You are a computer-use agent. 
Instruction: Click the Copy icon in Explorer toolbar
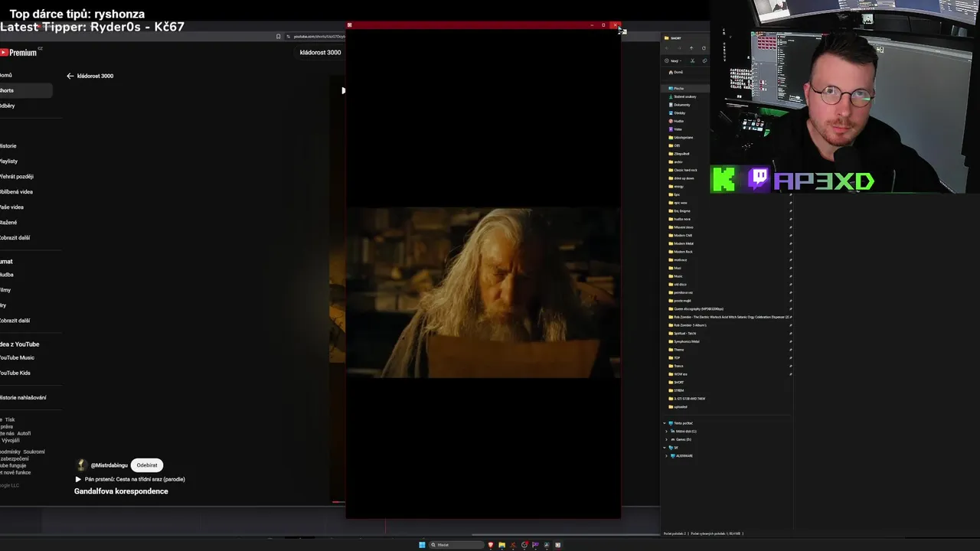[x=704, y=60]
